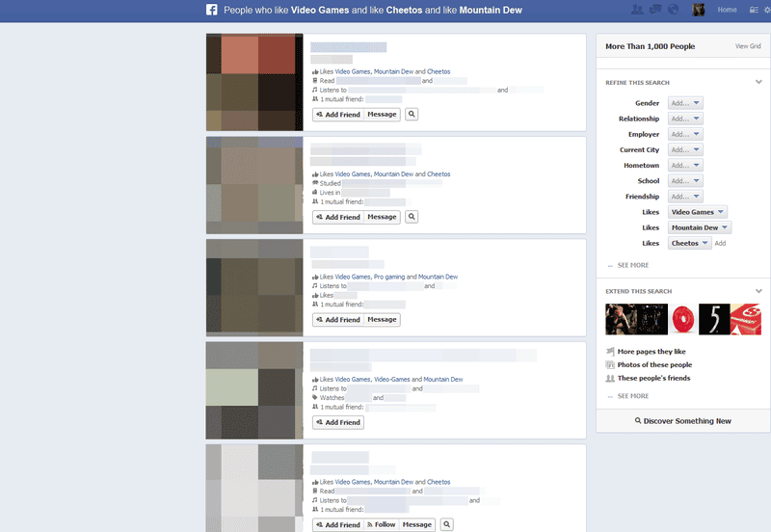Open the Video Games likes dropdown

(697, 212)
